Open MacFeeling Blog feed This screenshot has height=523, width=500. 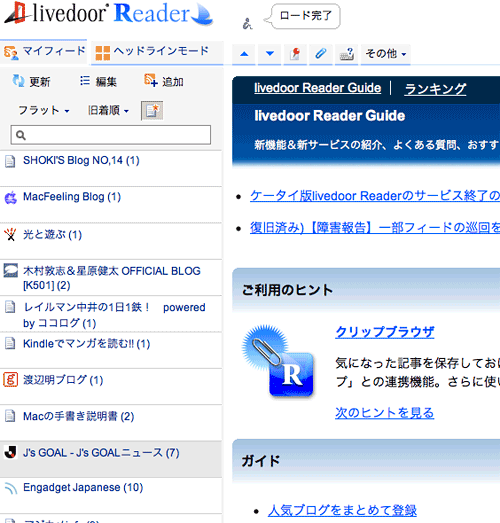point(111,205)
